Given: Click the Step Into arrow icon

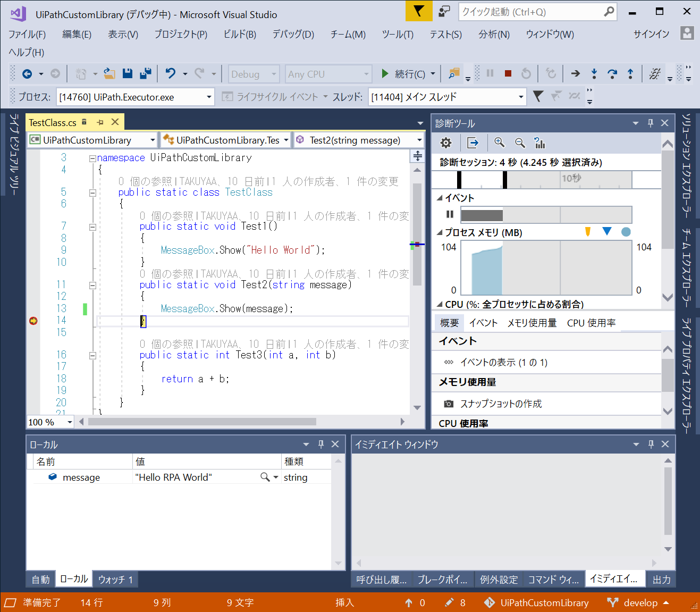Looking at the screenshot, I should point(594,74).
